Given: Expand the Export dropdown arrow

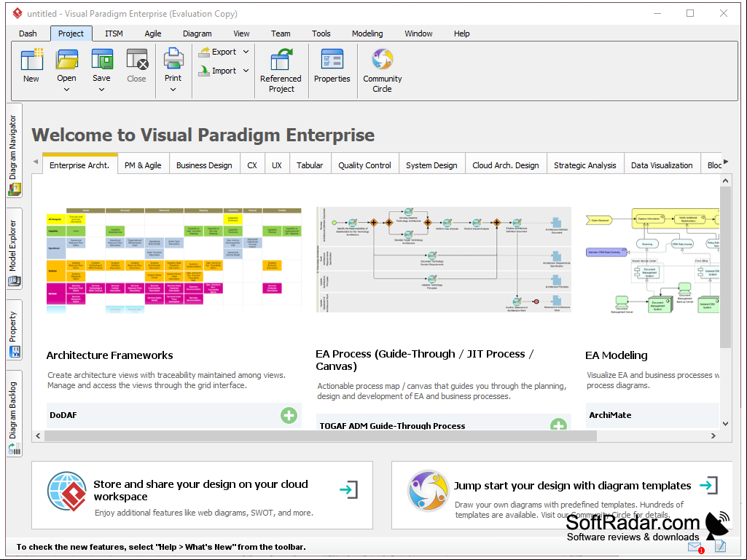Looking at the screenshot, I should [246, 52].
